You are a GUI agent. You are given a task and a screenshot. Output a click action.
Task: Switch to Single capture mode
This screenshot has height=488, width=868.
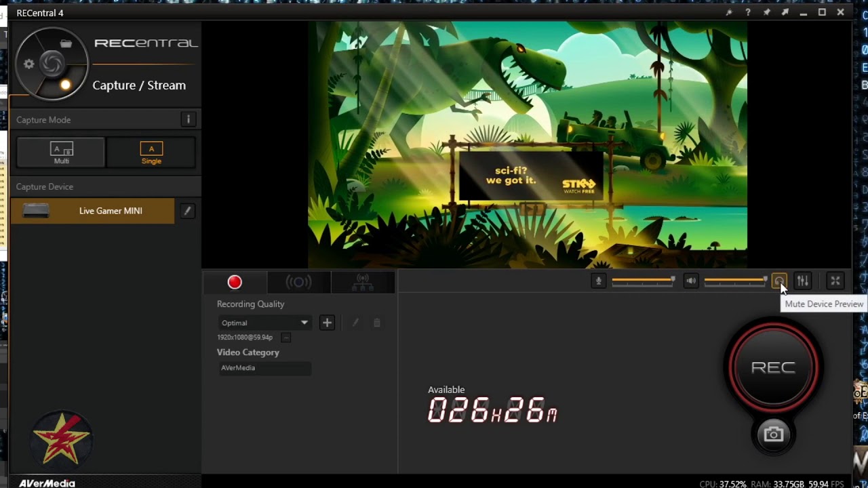151,152
